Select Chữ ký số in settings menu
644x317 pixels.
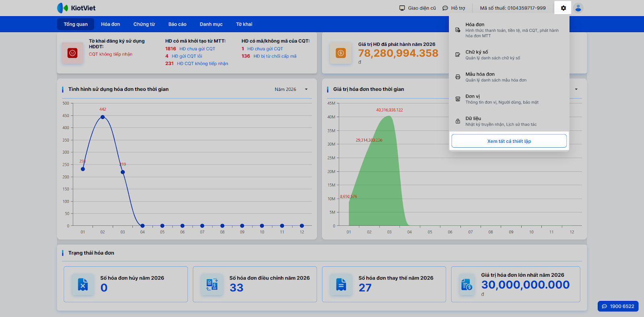(x=477, y=52)
